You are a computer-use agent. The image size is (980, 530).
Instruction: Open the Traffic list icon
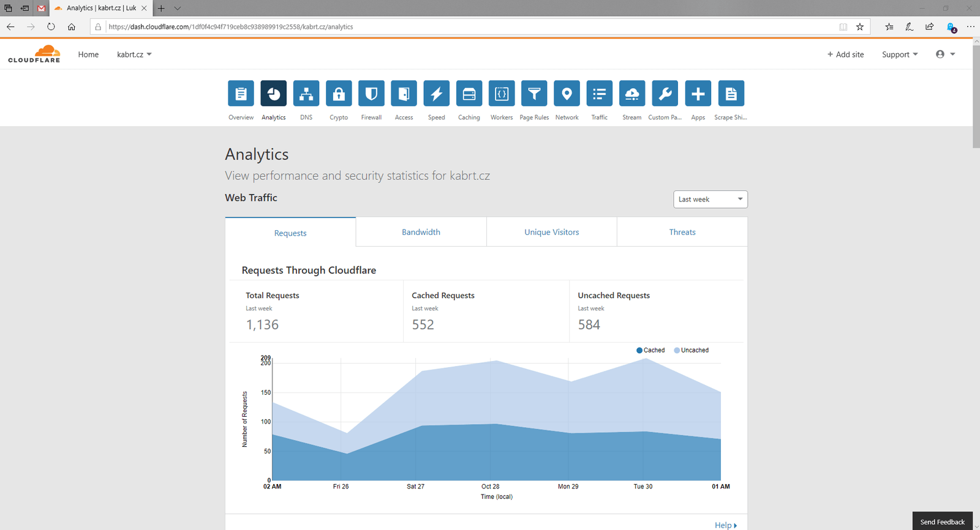coord(600,94)
